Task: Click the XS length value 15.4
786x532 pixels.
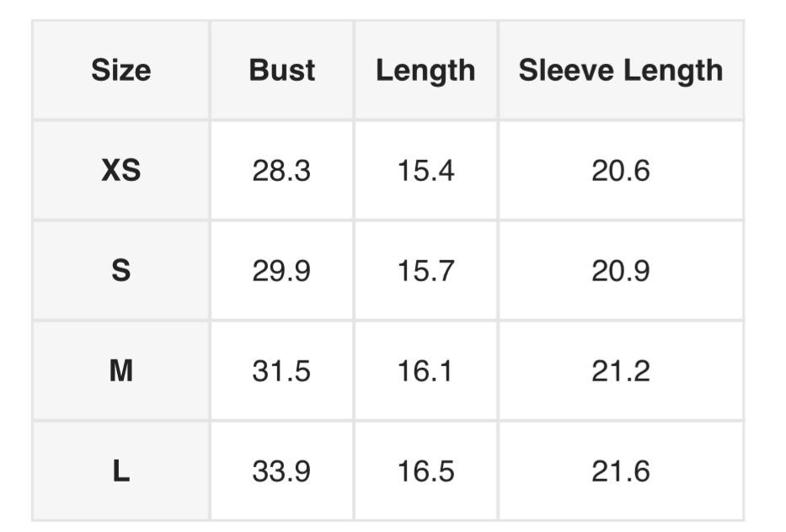Action: tap(425, 171)
